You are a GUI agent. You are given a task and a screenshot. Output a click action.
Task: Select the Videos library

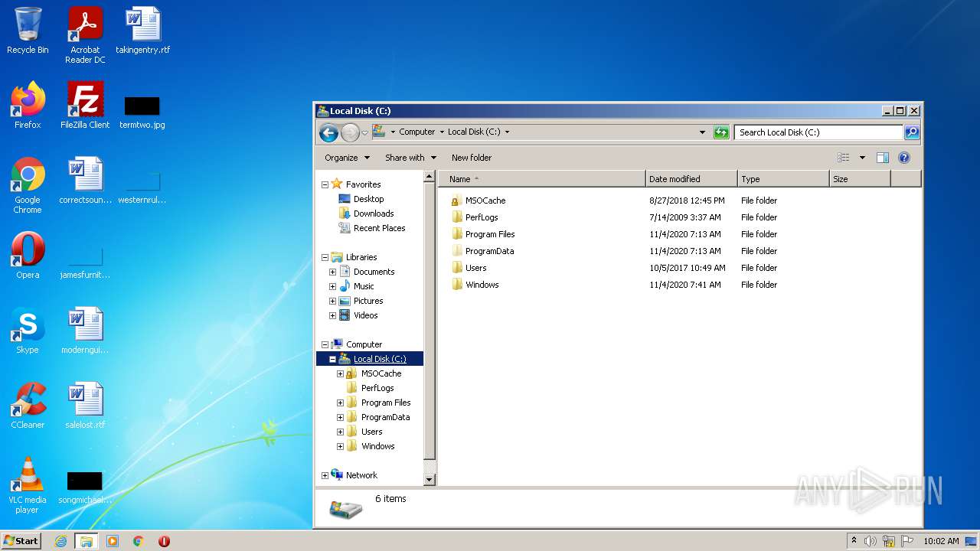pyautogui.click(x=365, y=315)
